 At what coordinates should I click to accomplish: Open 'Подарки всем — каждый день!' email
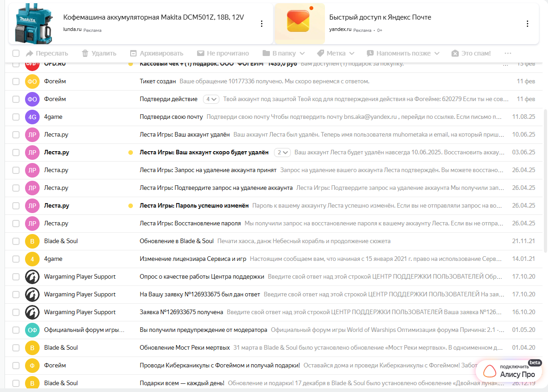click(182, 383)
